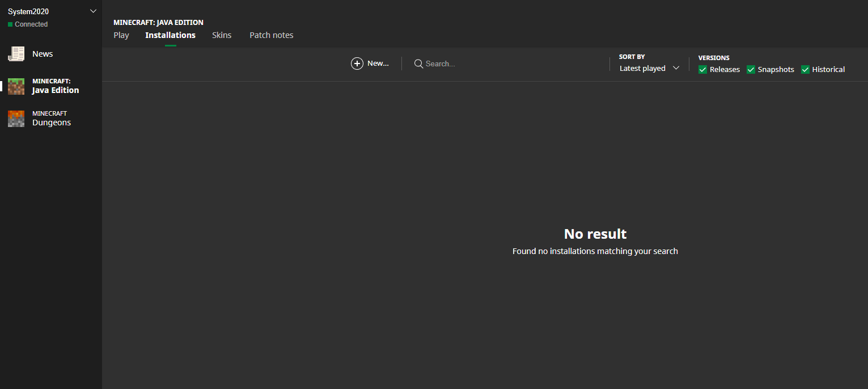Click the MINECRAFT: JAVA EDITION header title
Viewport: 868px width, 389px height.
pos(158,23)
